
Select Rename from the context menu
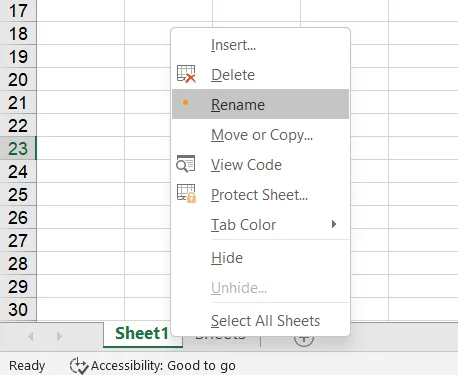click(x=260, y=104)
